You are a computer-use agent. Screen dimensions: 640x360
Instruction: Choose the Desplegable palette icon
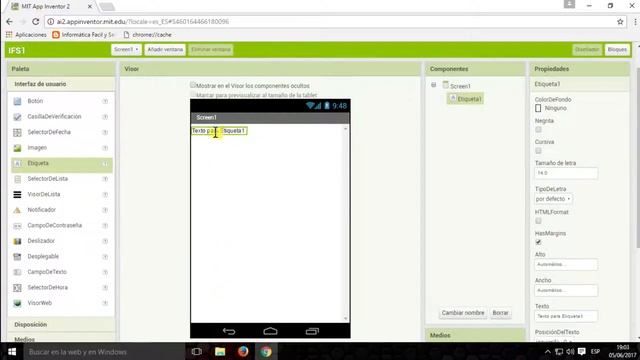pyautogui.click(x=17, y=256)
